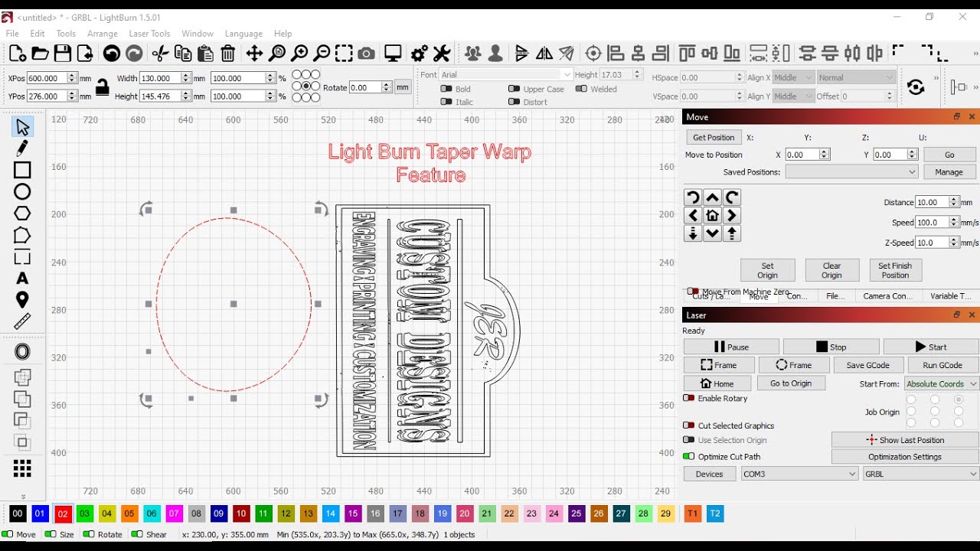Open the COM3 port dropdown
The width and height of the screenshot is (980, 551).
pyautogui.click(x=799, y=474)
